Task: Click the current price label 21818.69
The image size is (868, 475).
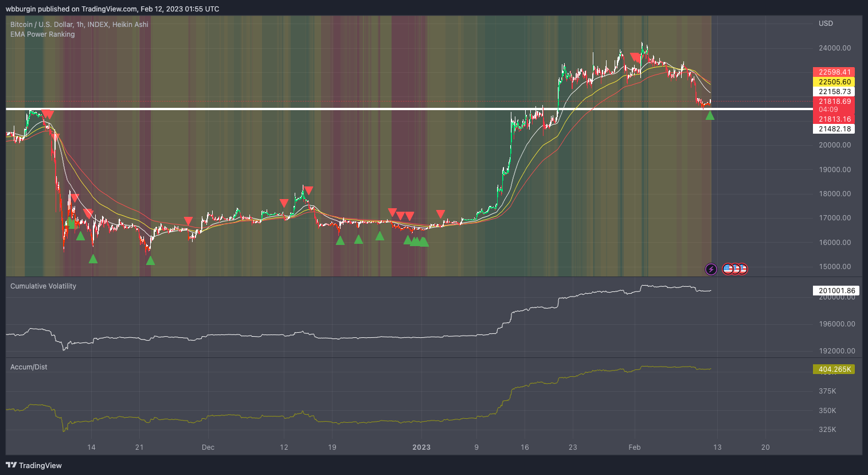Action: [x=834, y=102]
